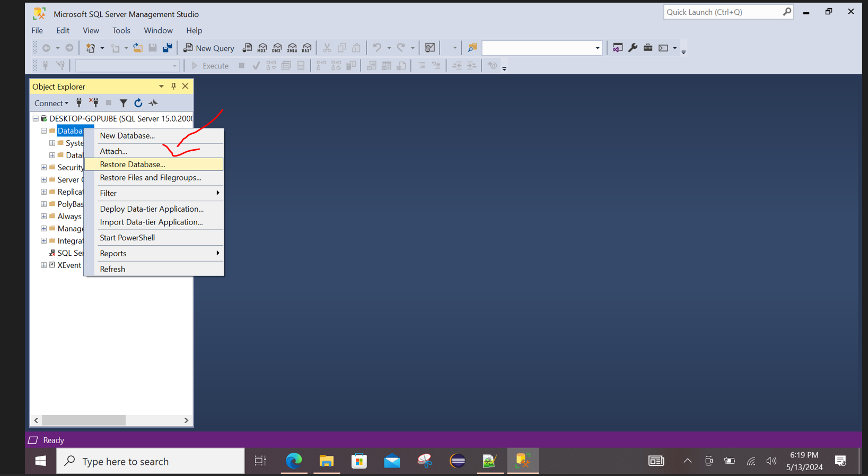Image resolution: width=868 pixels, height=476 pixels.
Task: Click the Filter funnel icon
Action: pos(123,103)
